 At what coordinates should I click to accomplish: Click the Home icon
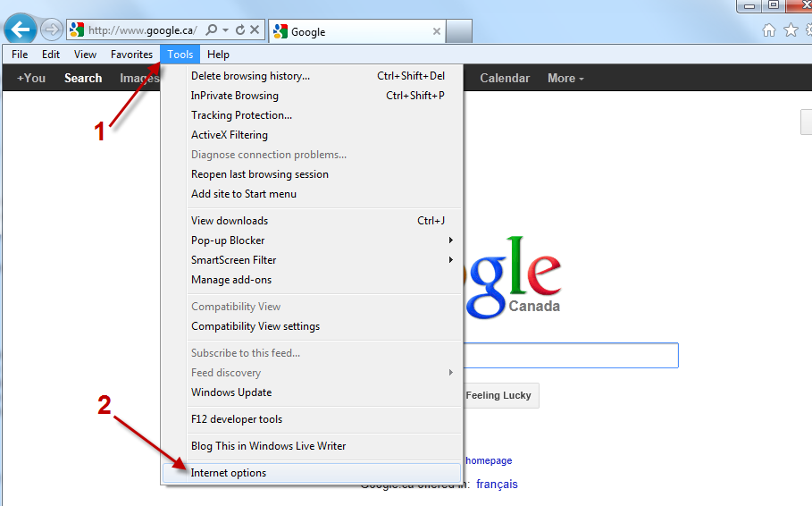click(x=769, y=30)
